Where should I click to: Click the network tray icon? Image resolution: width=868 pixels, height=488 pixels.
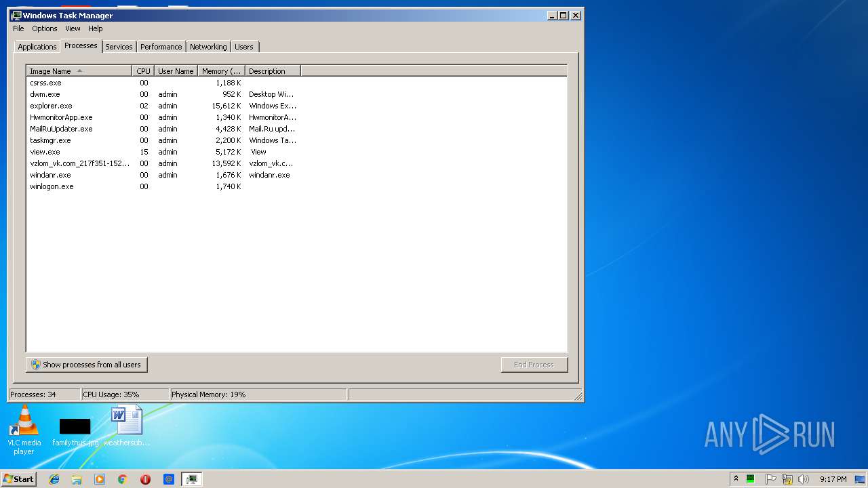pos(787,479)
